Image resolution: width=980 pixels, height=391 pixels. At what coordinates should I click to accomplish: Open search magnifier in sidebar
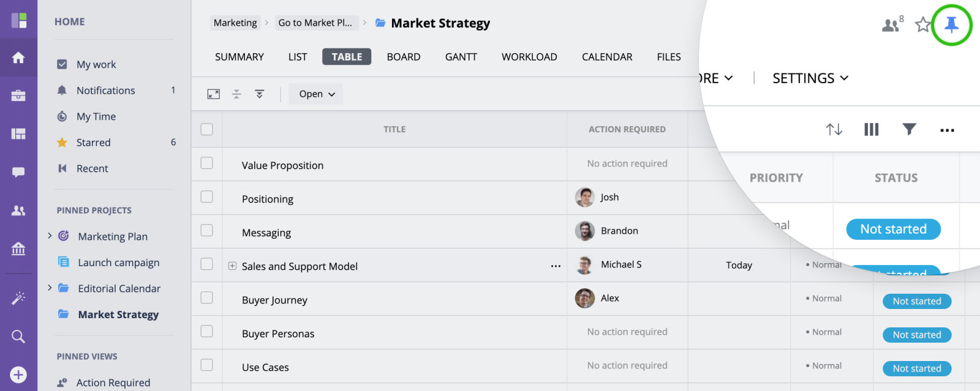[x=18, y=337]
